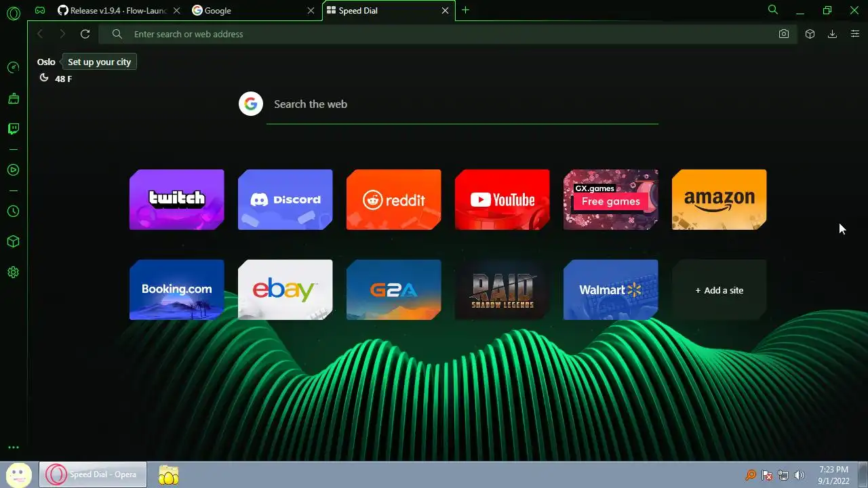Open GX Control speedometer icon in sidebar
The height and width of the screenshot is (488, 868).
(13, 68)
